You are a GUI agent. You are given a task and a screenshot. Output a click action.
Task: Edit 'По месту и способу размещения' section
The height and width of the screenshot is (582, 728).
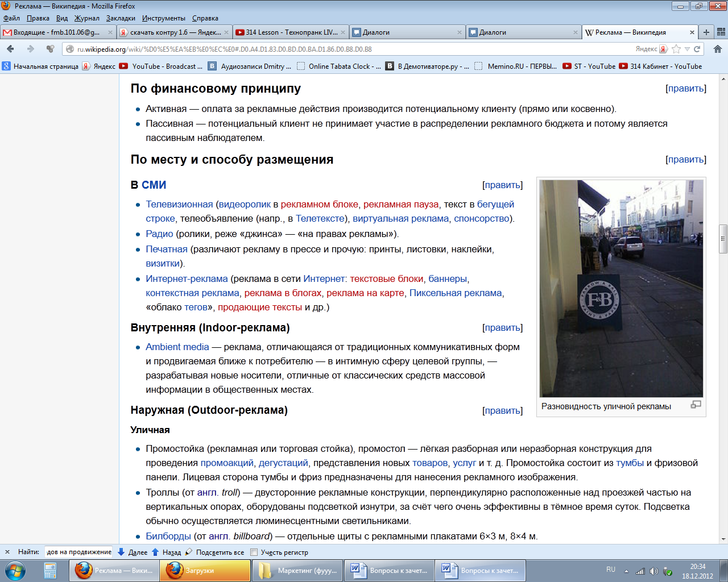tap(686, 160)
